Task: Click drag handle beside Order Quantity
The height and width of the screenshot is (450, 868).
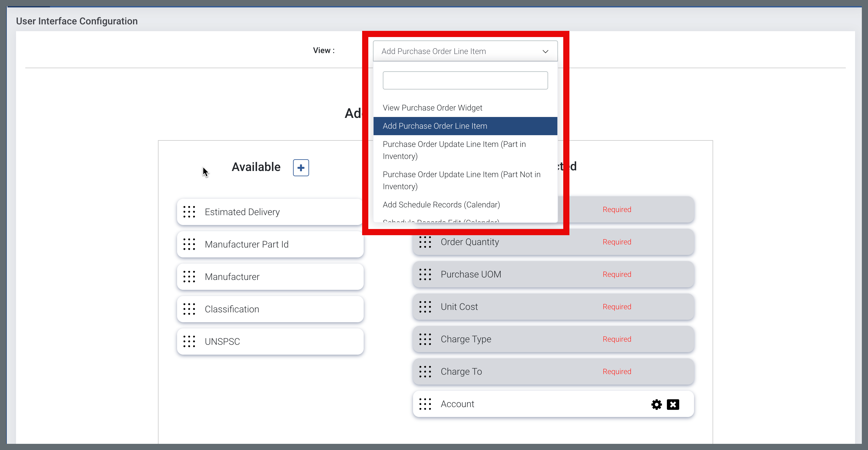Action: 425,242
